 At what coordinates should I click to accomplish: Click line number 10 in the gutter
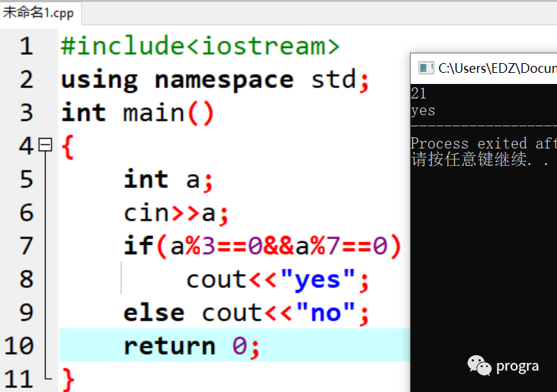coord(19,346)
